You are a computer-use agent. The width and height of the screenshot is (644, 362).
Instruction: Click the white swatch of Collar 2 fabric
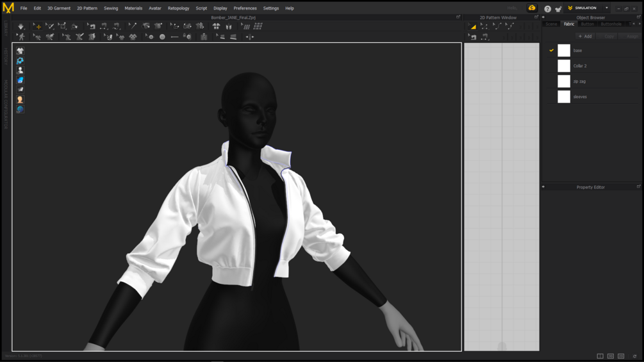[x=564, y=66]
